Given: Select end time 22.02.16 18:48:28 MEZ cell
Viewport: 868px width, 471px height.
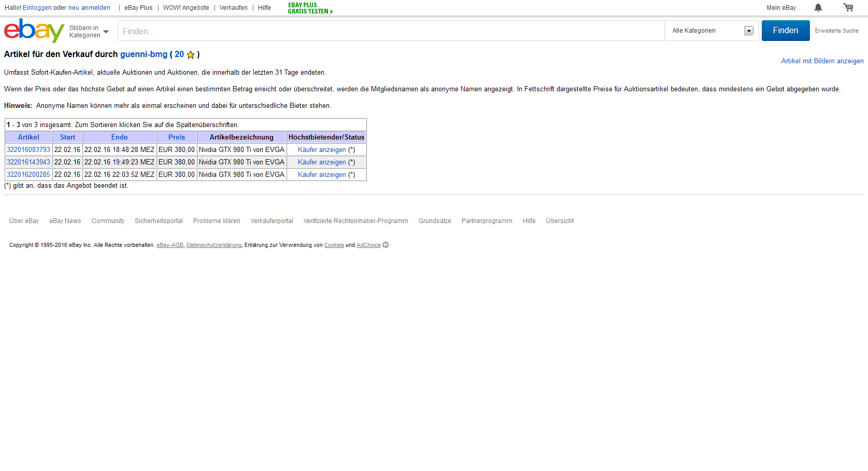Looking at the screenshot, I should point(119,150).
